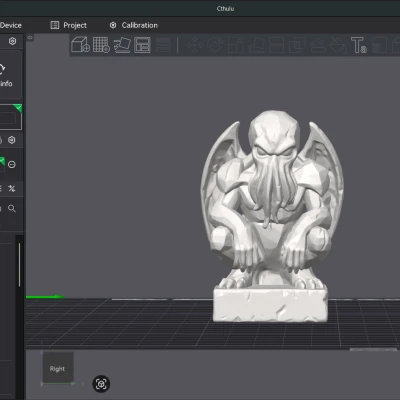
Task: Click the sidebar vertical scrollbar
Action: [x=19, y=265]
